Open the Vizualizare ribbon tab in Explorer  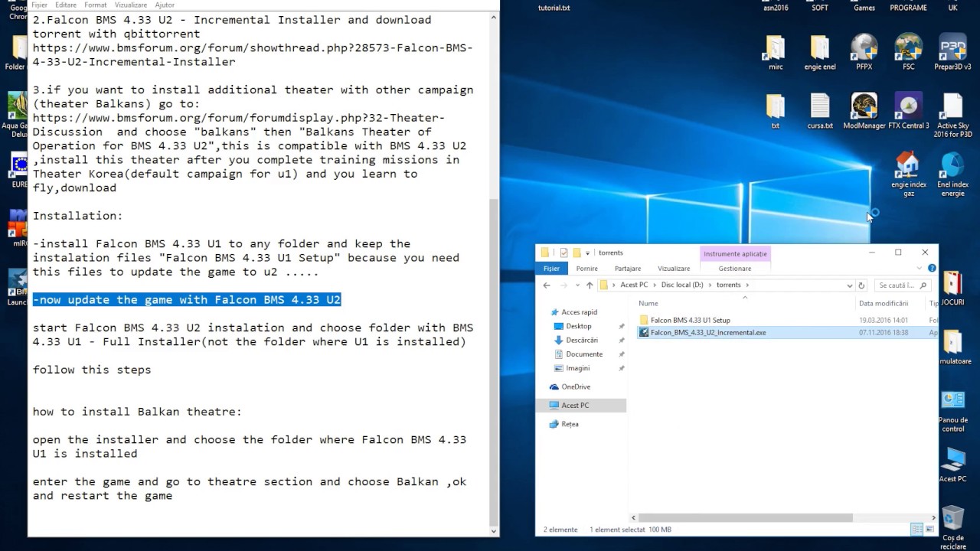pos(674,269)
